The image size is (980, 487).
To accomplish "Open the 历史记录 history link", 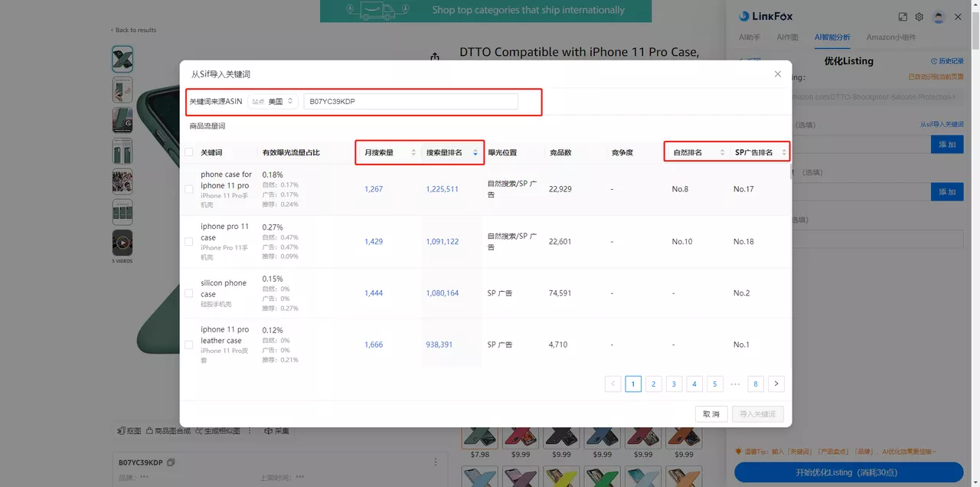I will point(949,62).
